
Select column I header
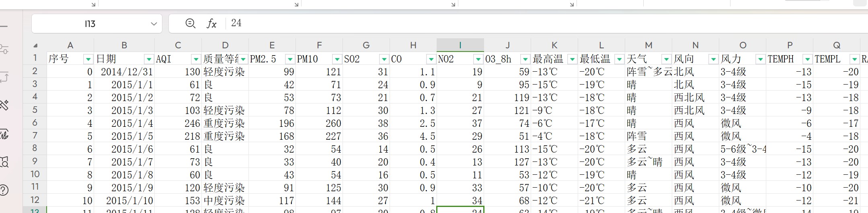tap(460, 45)
